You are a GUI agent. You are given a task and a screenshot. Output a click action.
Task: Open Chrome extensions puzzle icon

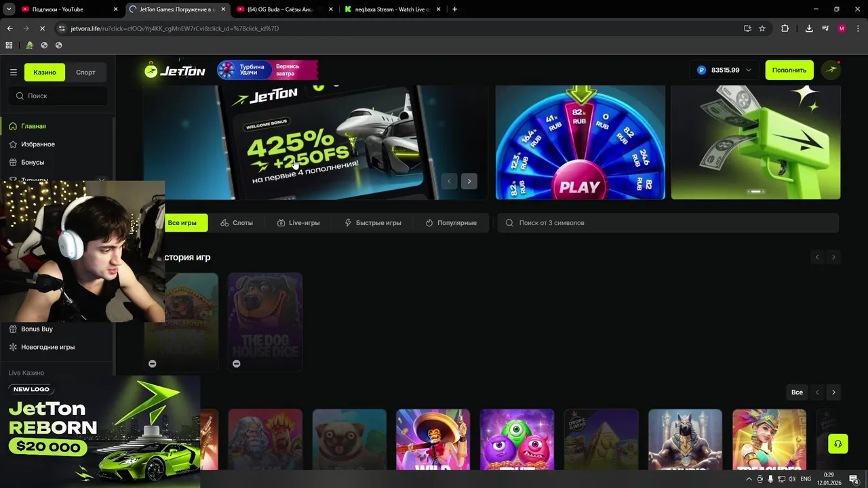point(785,28)
